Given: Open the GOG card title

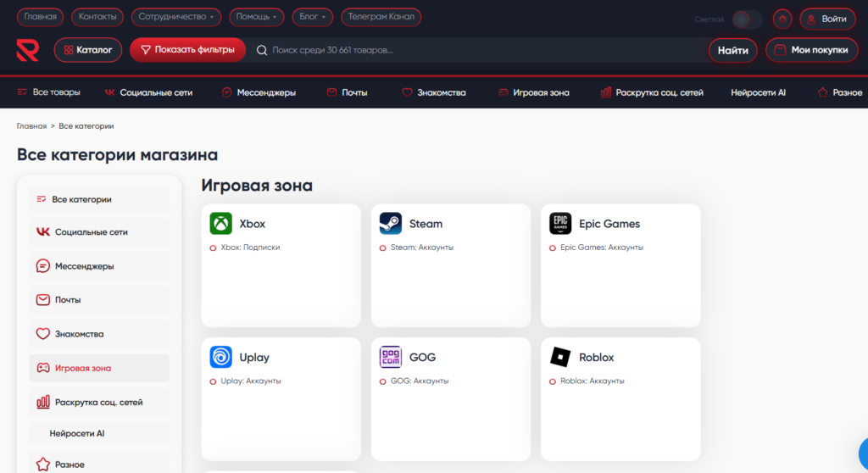Looking at the screenshot, I should tap(422, 357).
